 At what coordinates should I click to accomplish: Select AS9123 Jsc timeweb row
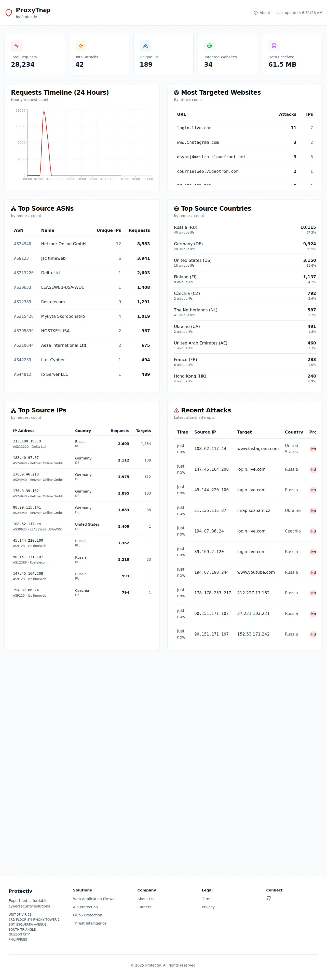click(82, 258)
